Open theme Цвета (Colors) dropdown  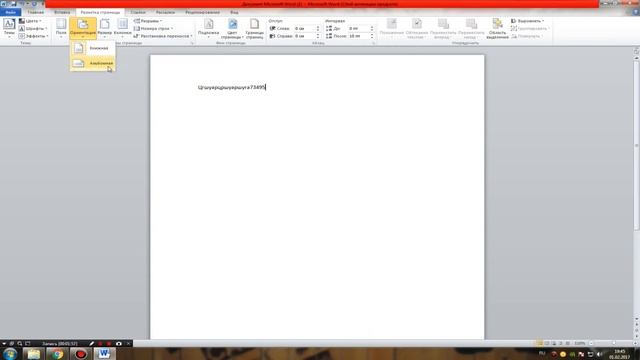30,21
